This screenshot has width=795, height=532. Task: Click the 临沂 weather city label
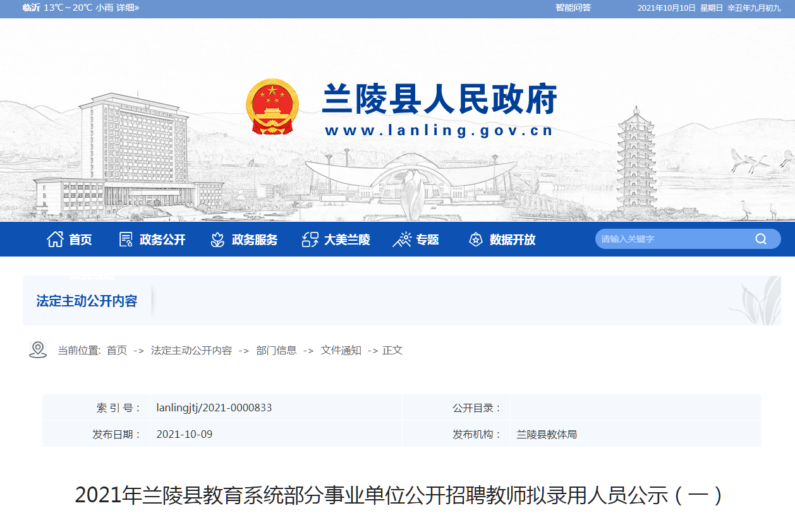pyautogui.click(x=31, y=8)
